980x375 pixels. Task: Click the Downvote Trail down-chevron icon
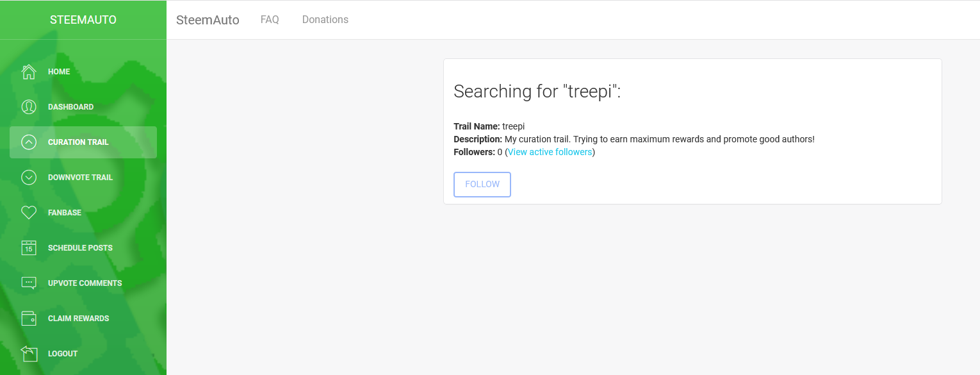click(x=29, y=178)
